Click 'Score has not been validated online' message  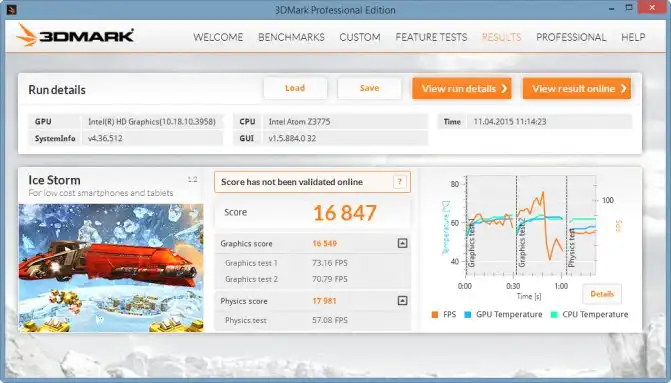coord(292,182)
